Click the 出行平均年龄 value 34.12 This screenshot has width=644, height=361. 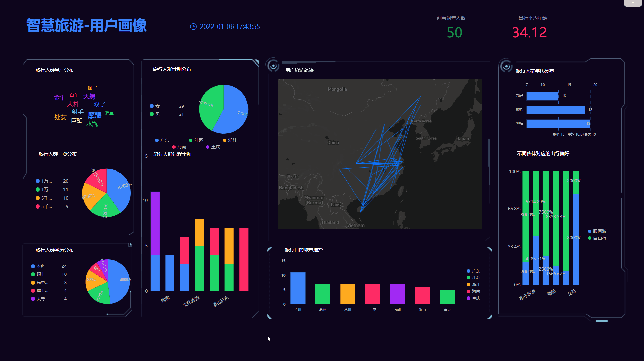click(530, 32)
